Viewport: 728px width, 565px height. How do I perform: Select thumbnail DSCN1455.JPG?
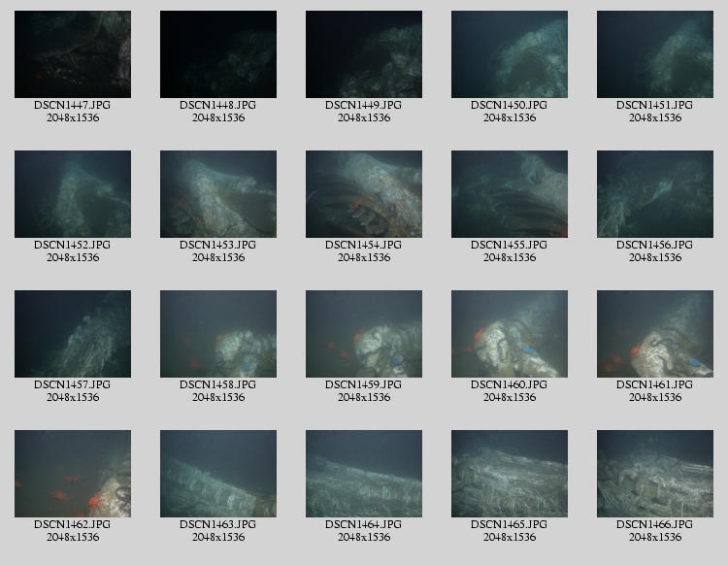pyautogui.click(x=510, y=194)
